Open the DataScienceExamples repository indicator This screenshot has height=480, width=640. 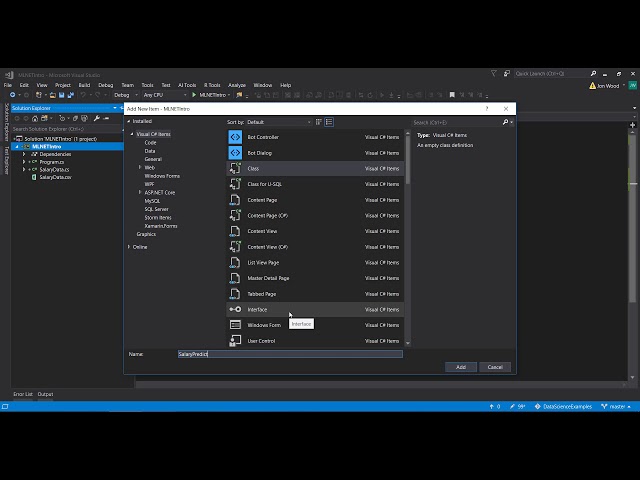pos(563,407)
